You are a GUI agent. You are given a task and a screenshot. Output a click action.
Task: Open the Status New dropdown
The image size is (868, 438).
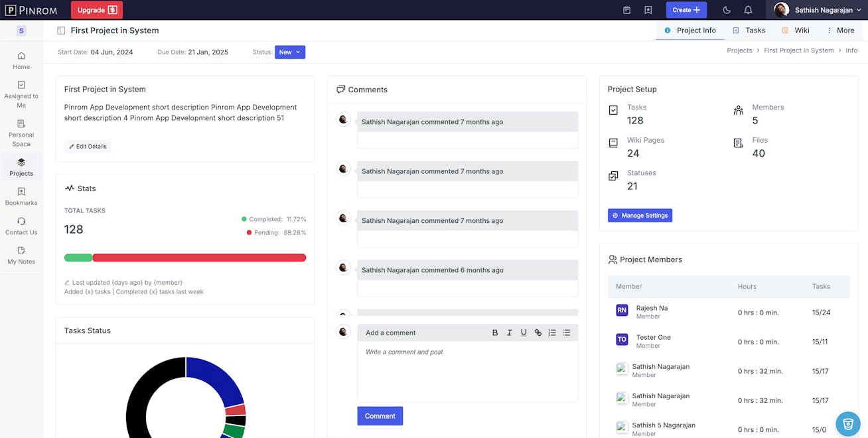click(x=290, y=52)
